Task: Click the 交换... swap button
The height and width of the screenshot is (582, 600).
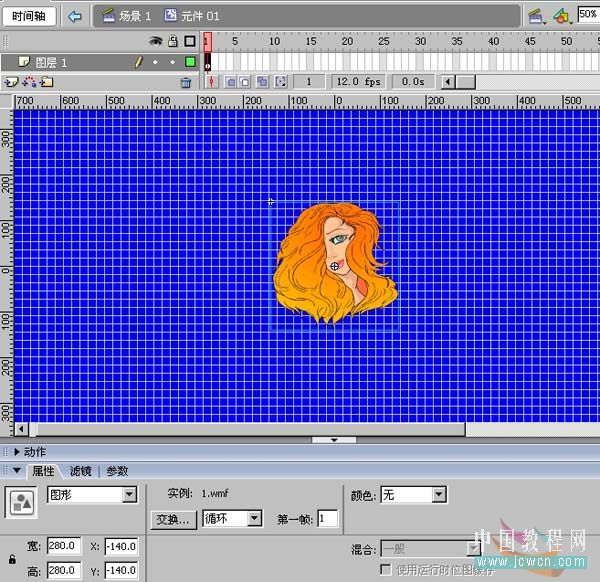Action: (x=172, y=519)
